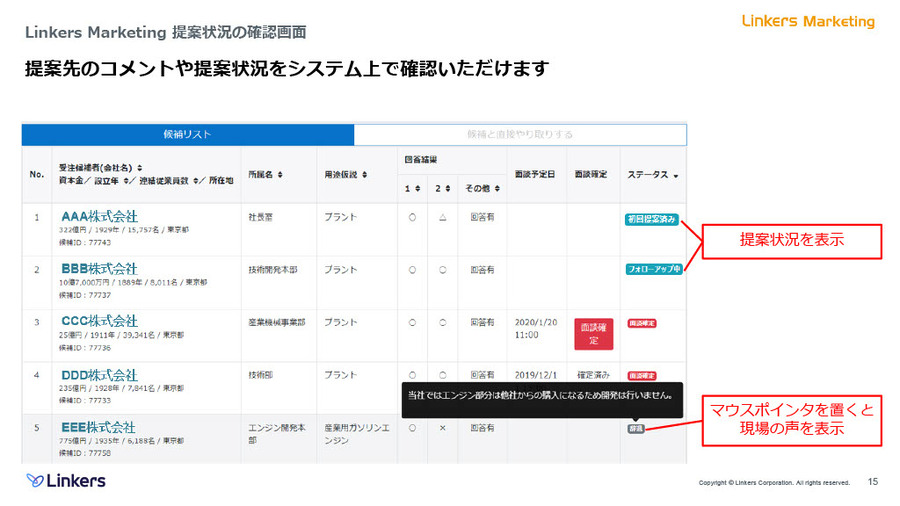Click the 面談確定 status badge for CCC株式会社
Image resolution: width=900 pixels, height=506 pixels.
point(642,324)
